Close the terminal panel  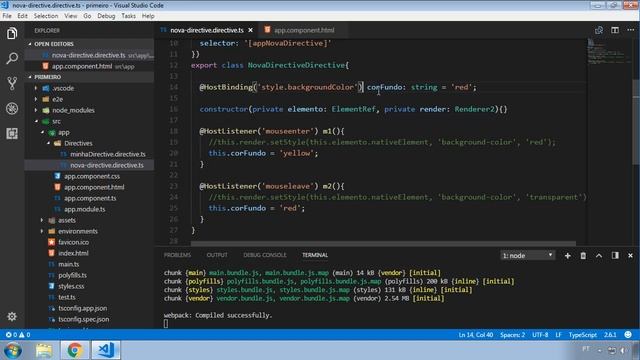point(630,256)
